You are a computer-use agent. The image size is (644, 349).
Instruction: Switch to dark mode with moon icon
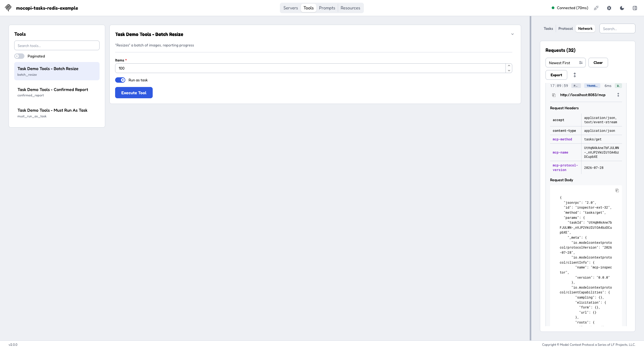pyautogui.click(x=622, y=8)
